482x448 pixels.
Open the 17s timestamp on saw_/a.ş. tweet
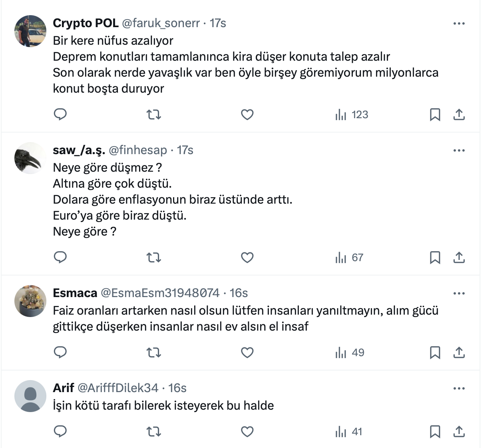pyautogui.click(x=185, y=150)
